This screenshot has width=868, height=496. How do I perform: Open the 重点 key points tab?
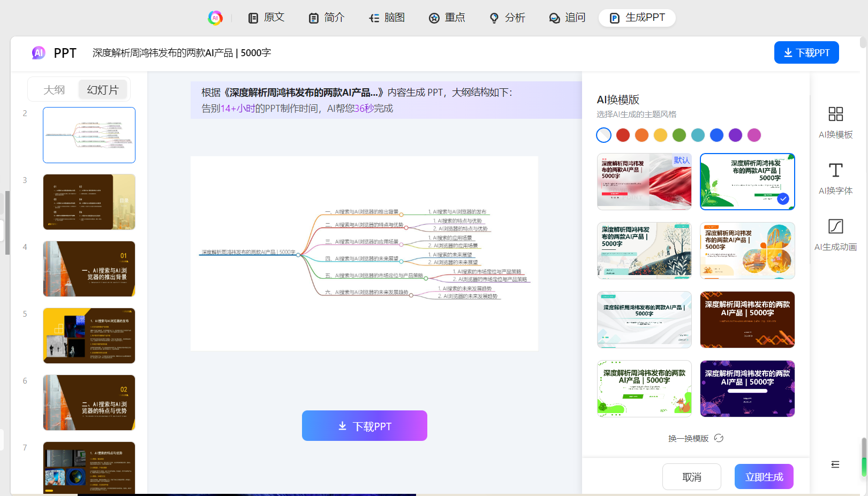pyautogui.click(x=447, y=18)
